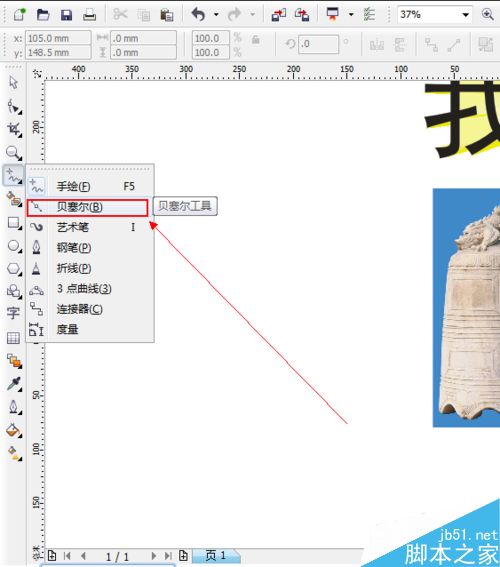Click the bell sculpture image on canvas

click(x=466, y=308)
